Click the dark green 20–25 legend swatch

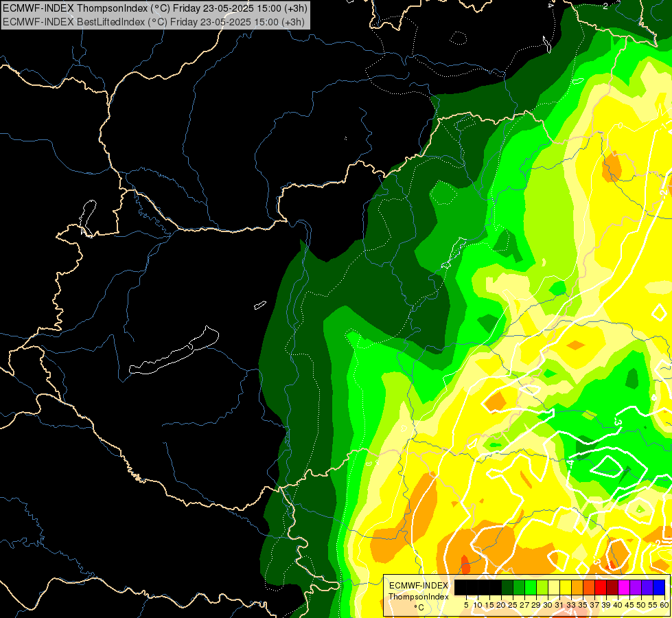(507, 587)
